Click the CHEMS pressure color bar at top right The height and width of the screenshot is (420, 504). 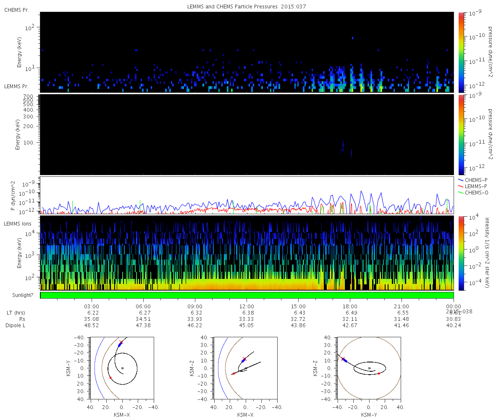click(461, 52)
